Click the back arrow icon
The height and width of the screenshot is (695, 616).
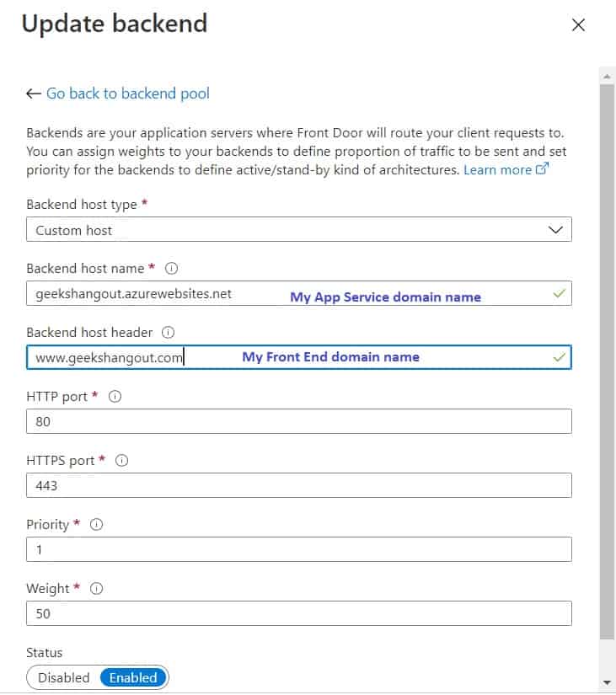tap(33, 94)
